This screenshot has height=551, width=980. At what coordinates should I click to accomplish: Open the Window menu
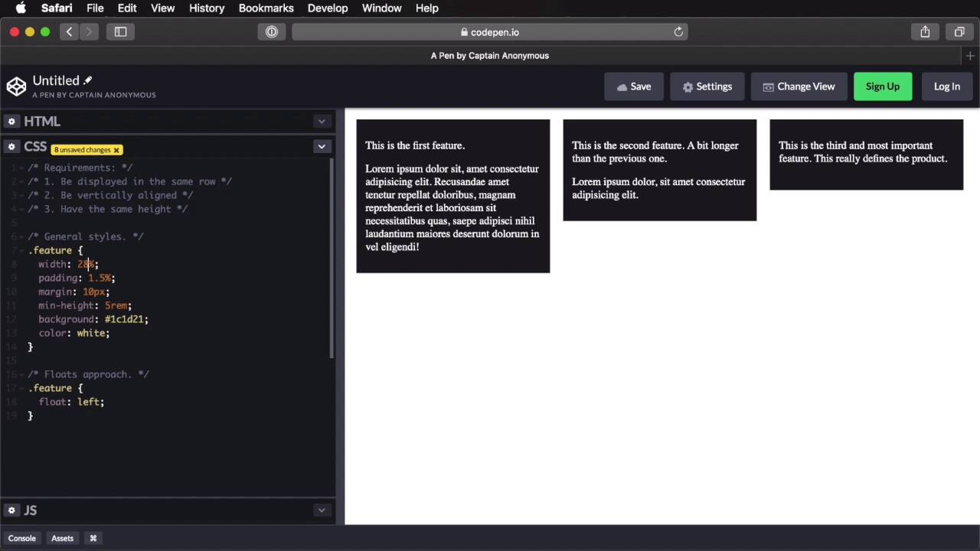point(381,8)
